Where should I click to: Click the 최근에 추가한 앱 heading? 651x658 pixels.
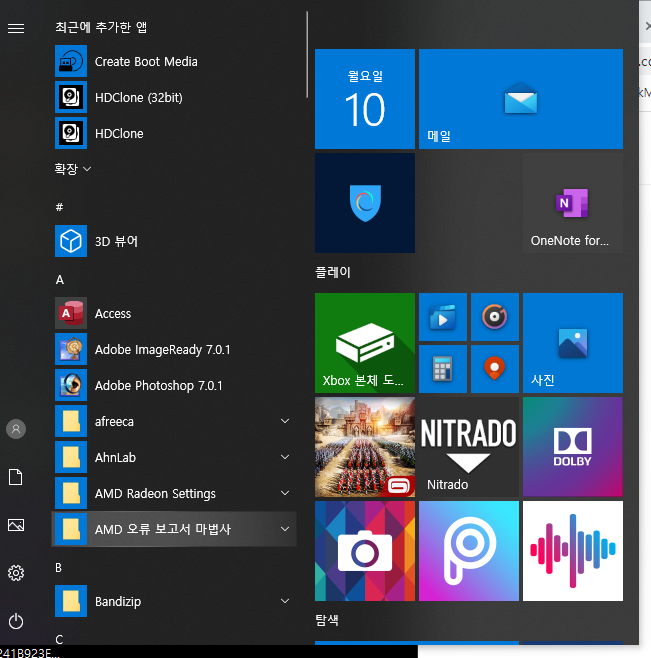pos(101,27)
